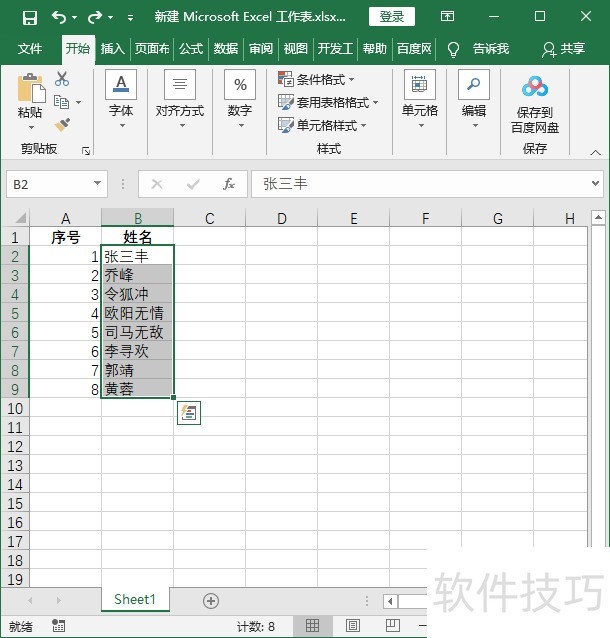The image size is (610, 638).
Task: Open the 文件 tab
Action: [30, 49]
